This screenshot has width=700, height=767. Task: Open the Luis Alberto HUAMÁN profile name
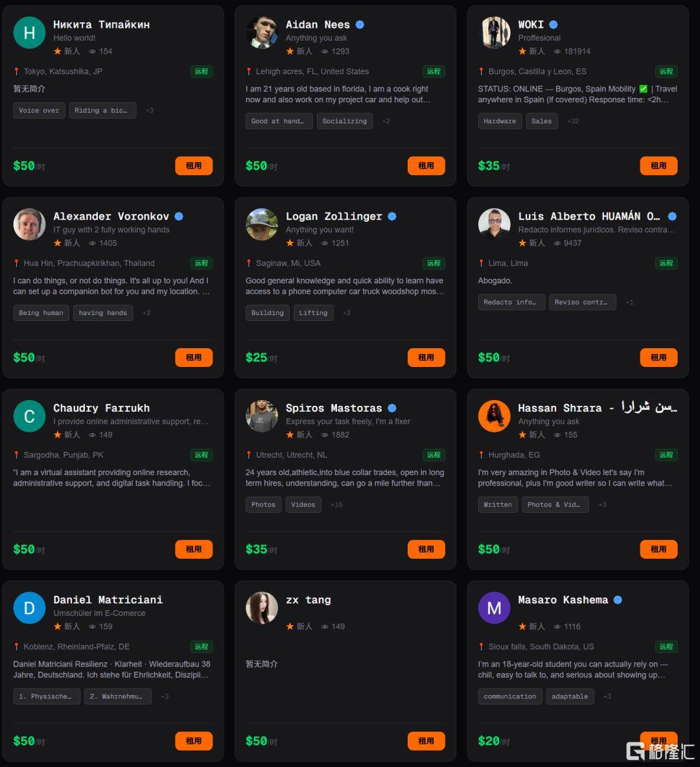click(589, 216)
